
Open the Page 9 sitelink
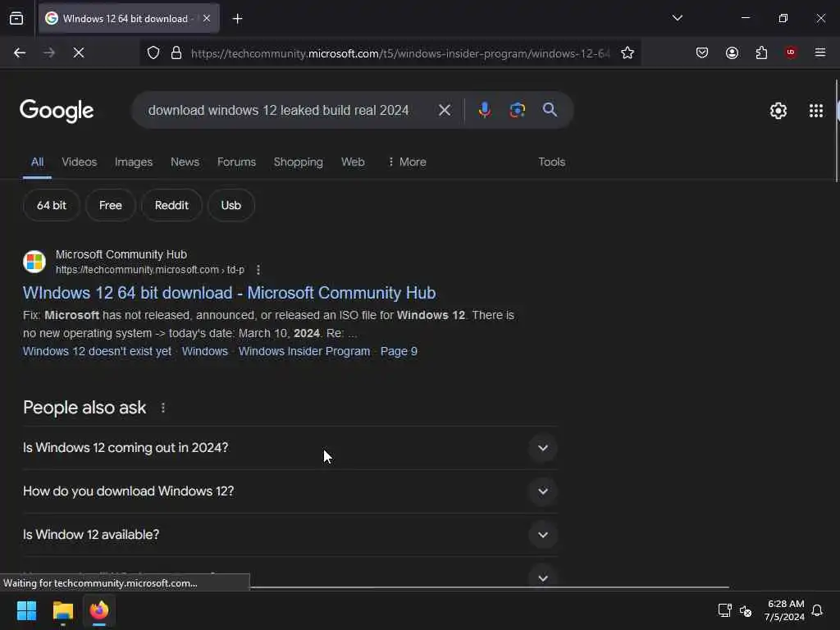[399, 351]
